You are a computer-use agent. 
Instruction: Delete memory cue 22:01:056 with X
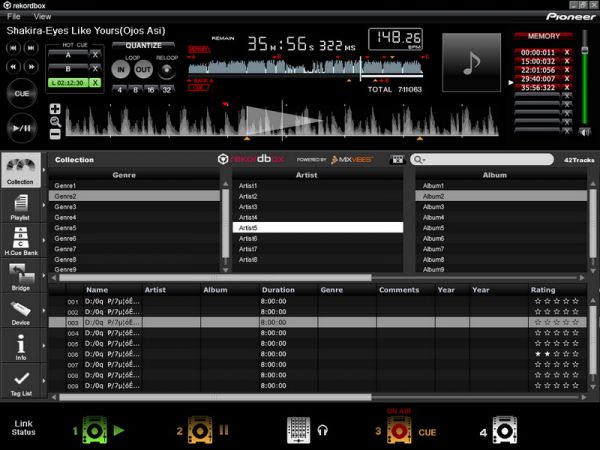point(567,70)
